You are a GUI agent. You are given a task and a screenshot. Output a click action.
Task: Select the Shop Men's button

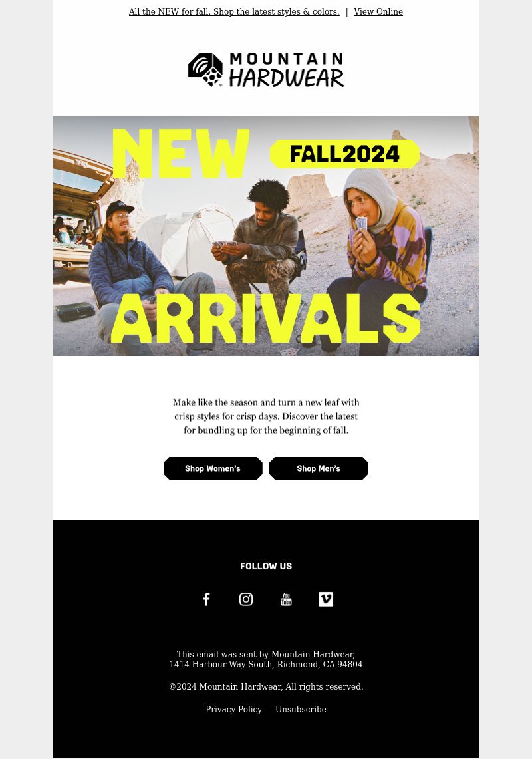[x=319, y=468]
